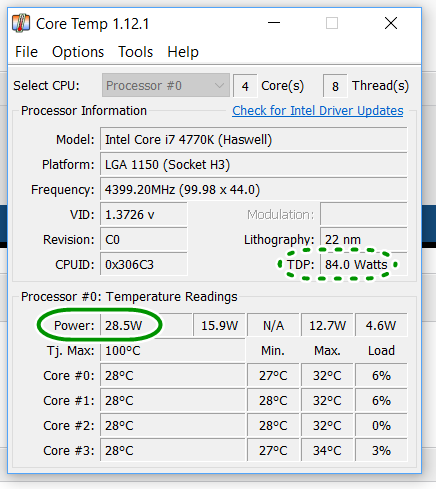Click the VID value 1.3726 v
The height and width of the screenshot is (489, 436).
tap(144, 214)
